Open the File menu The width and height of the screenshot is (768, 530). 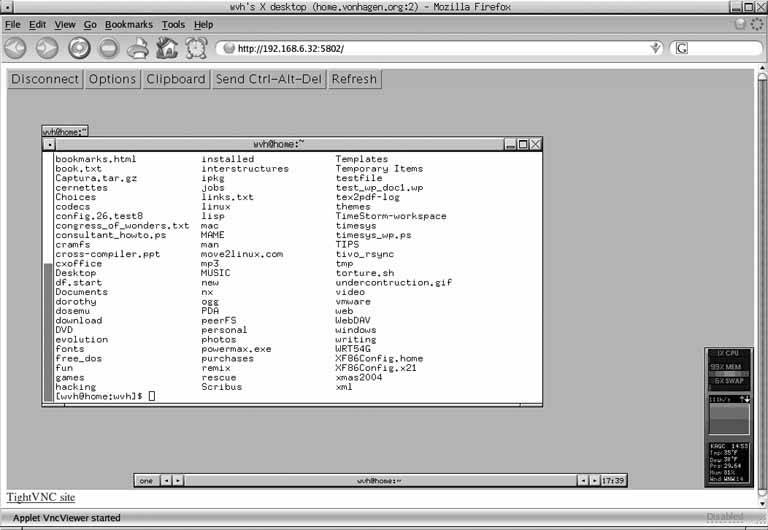click(x=13, y=24)
